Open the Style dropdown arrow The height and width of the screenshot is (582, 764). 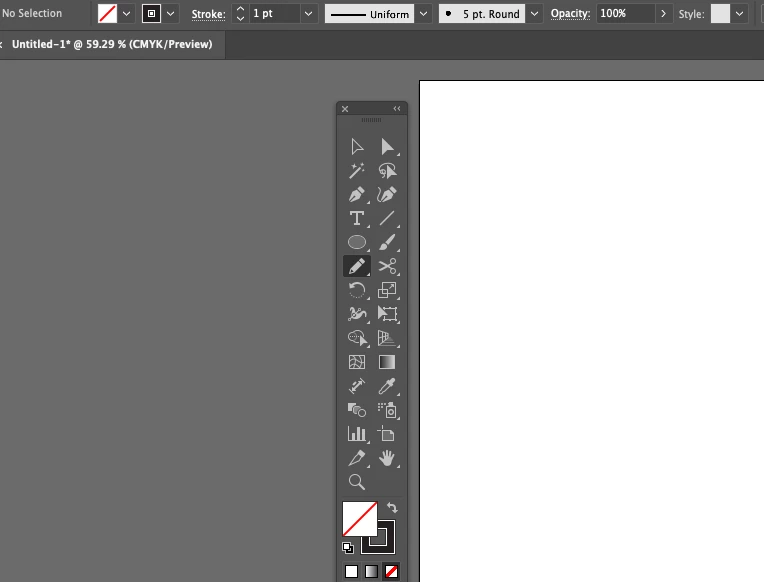[739, 14]
